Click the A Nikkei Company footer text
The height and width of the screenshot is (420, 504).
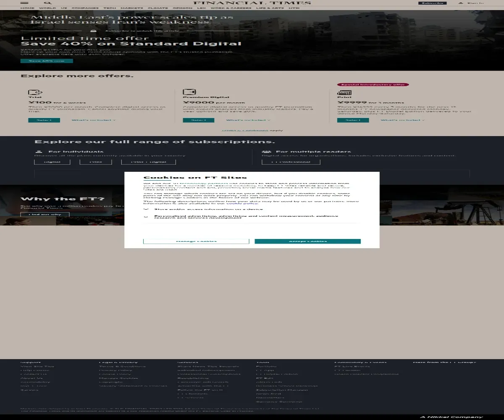tap(451, 417)
